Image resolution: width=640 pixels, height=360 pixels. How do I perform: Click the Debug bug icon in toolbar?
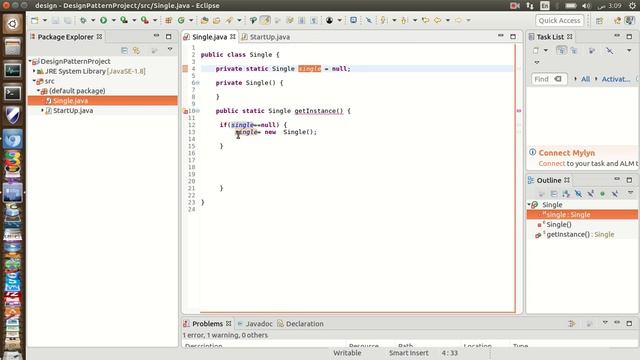point(83,20)
